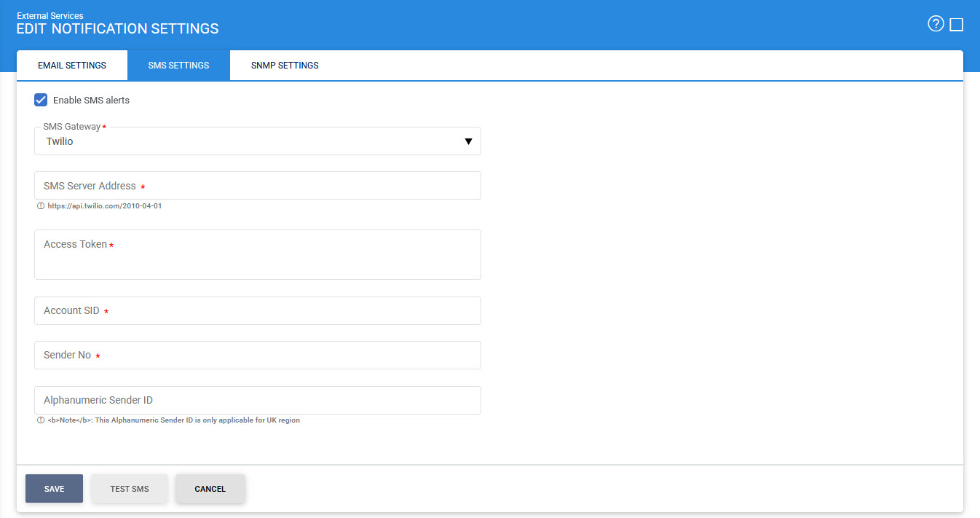Select the Account SID input field

click(258, 311)
